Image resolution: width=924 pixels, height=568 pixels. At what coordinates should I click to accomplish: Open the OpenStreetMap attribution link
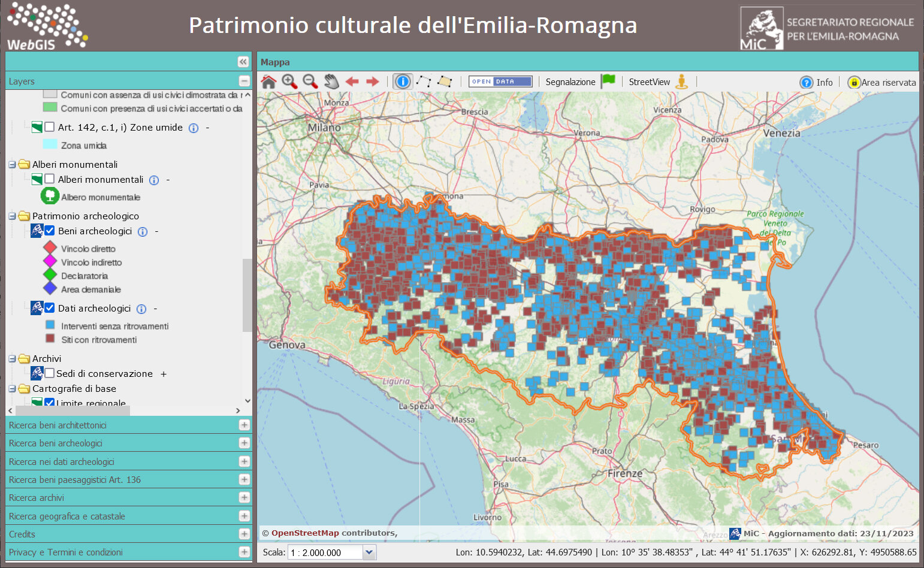305,533
